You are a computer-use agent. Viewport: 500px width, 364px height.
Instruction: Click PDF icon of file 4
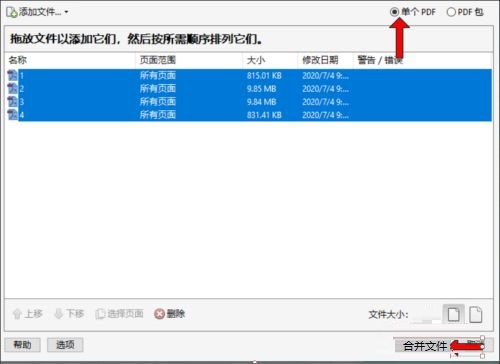click(13, 115)
